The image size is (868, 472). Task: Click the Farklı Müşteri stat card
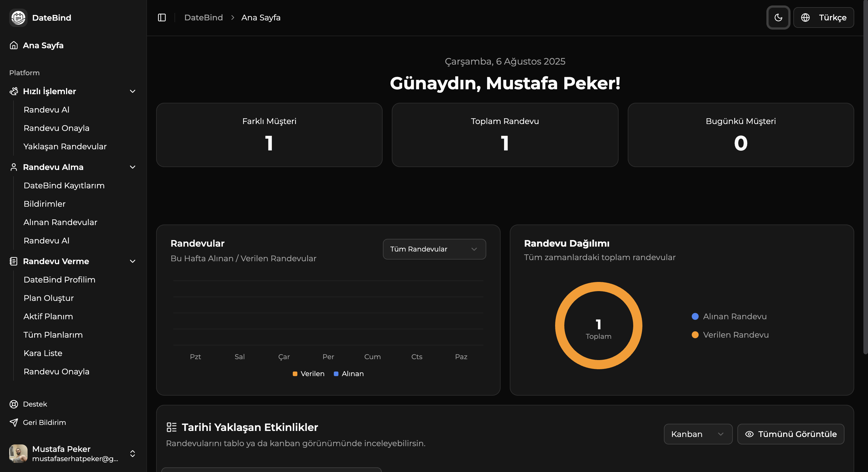tap(269, 135)
